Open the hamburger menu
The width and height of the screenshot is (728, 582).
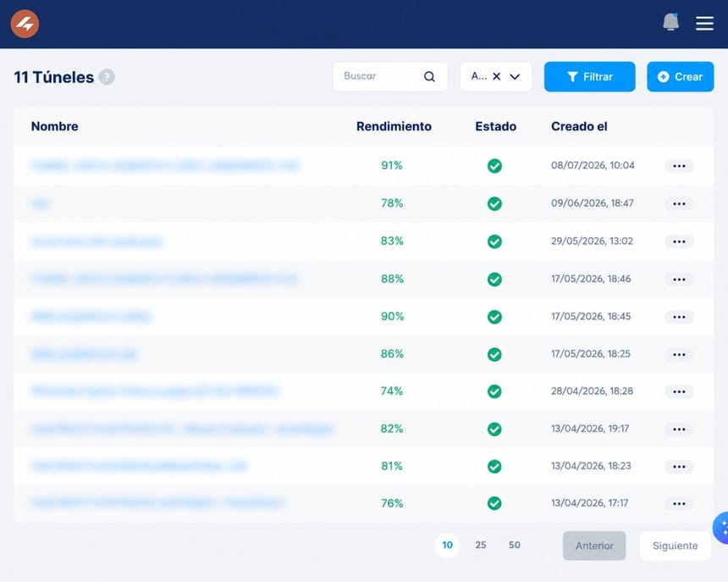coord(704,23)
